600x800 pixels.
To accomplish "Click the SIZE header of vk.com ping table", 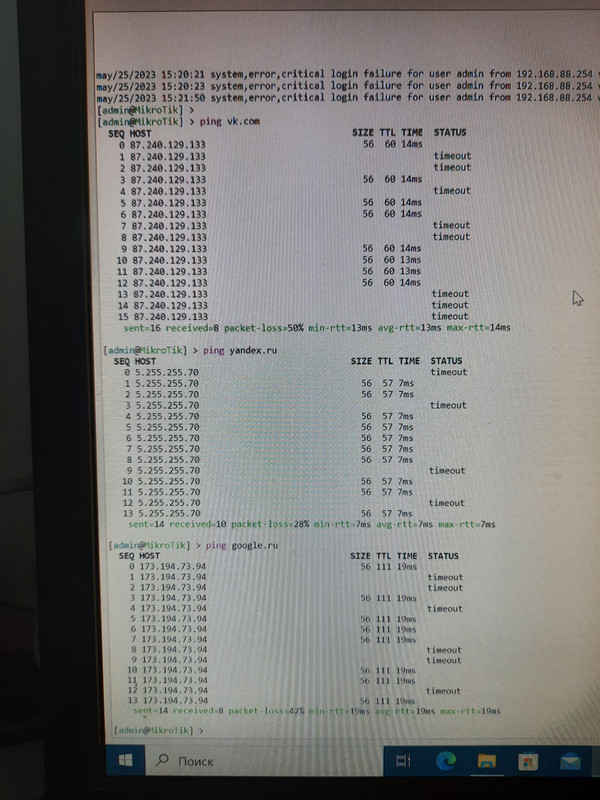I will (x=363, y=133).
